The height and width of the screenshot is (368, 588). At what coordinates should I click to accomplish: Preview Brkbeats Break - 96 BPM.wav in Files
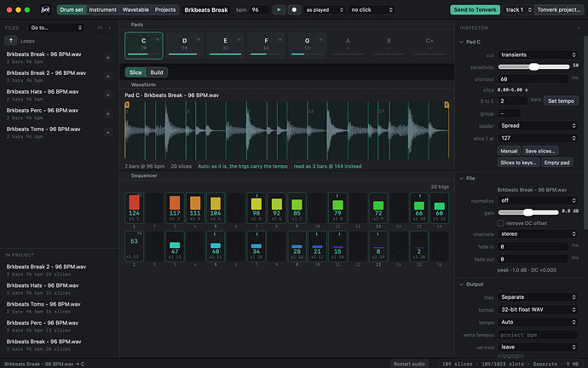coord(108,57)
